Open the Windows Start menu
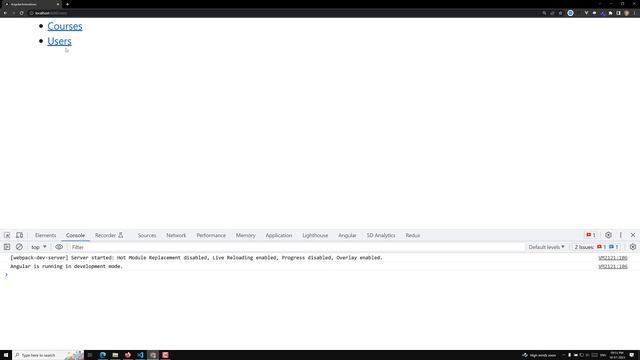The image size is (640, 360). [6, 355]
